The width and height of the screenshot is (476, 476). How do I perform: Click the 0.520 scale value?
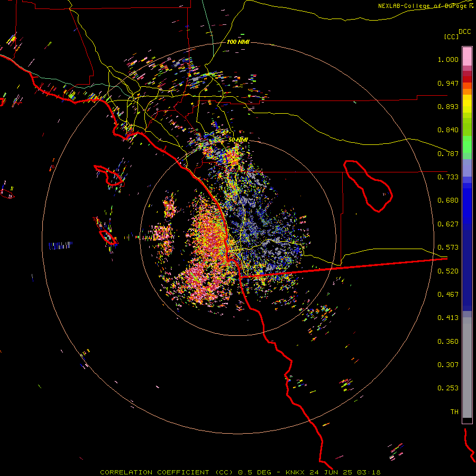tap(448, 271)
